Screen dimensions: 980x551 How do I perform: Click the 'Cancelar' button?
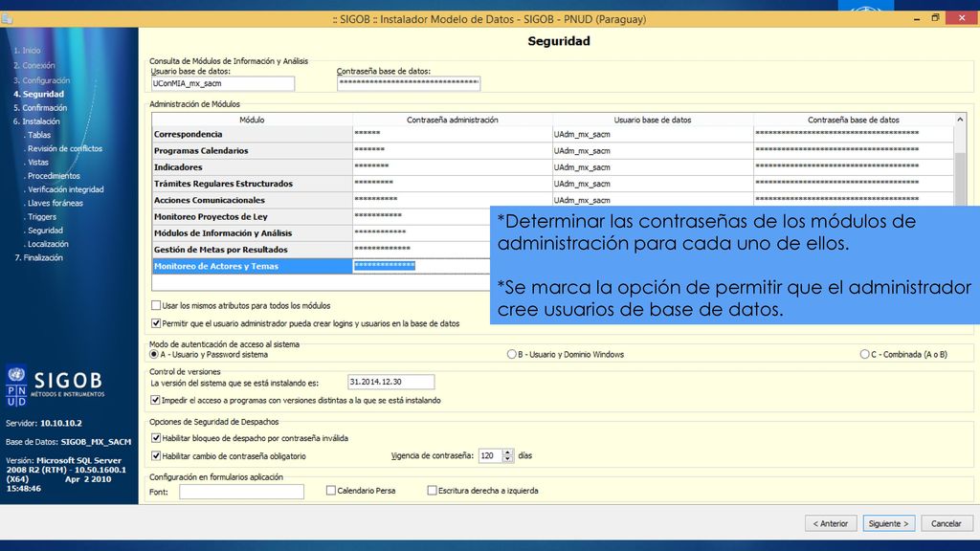pos(946,523)
